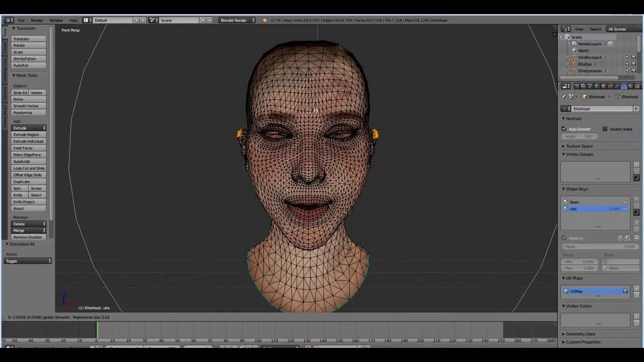
Task: Switch to the Constraints properties tab icon
Action: coord(610,86)
